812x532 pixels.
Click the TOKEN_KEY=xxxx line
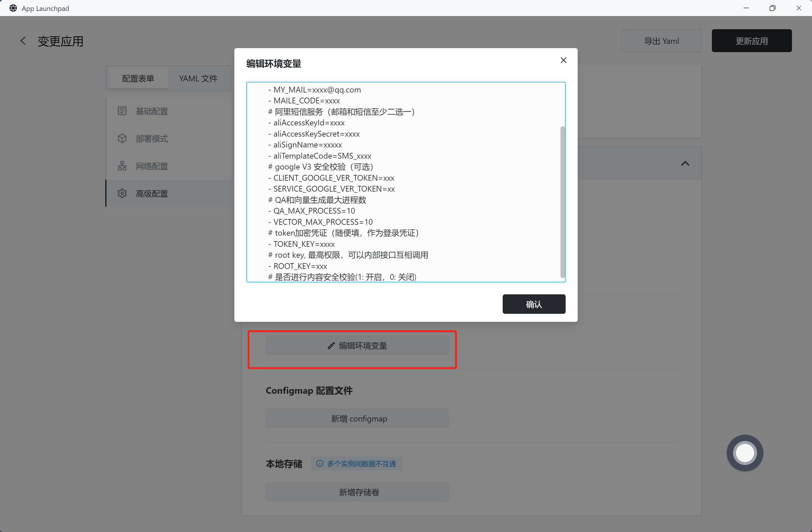(x=301, y=244)
